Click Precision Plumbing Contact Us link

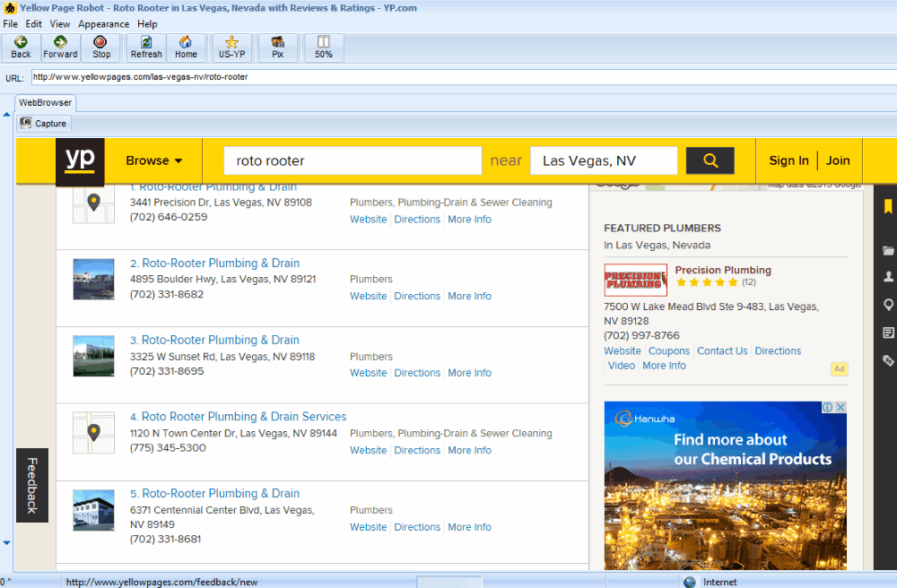(722, 350)
